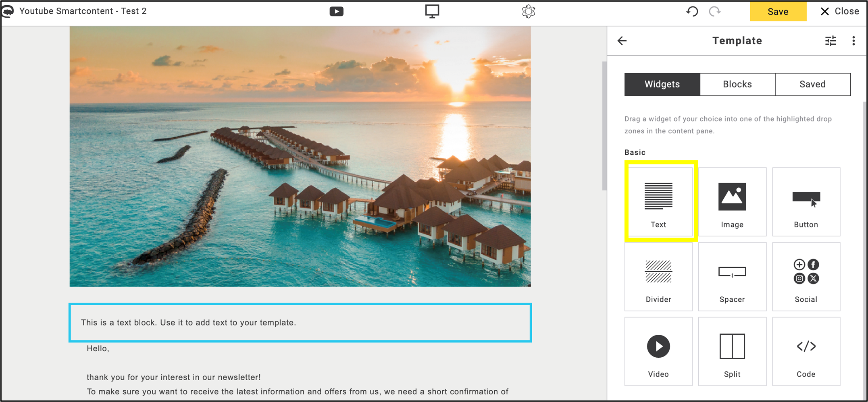
Task: Click the 'Drag a widget of your choice' hint
Action: (728, 125)
